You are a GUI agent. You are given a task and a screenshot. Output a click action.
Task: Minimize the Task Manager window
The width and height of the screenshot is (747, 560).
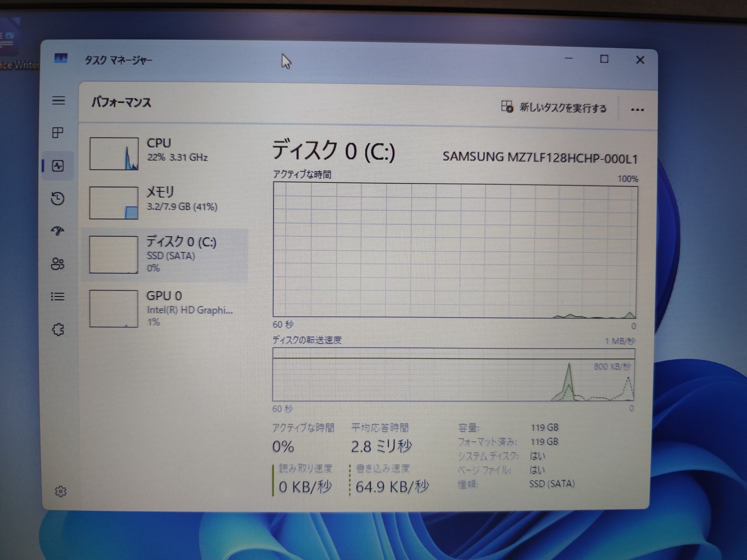point(569,59)
